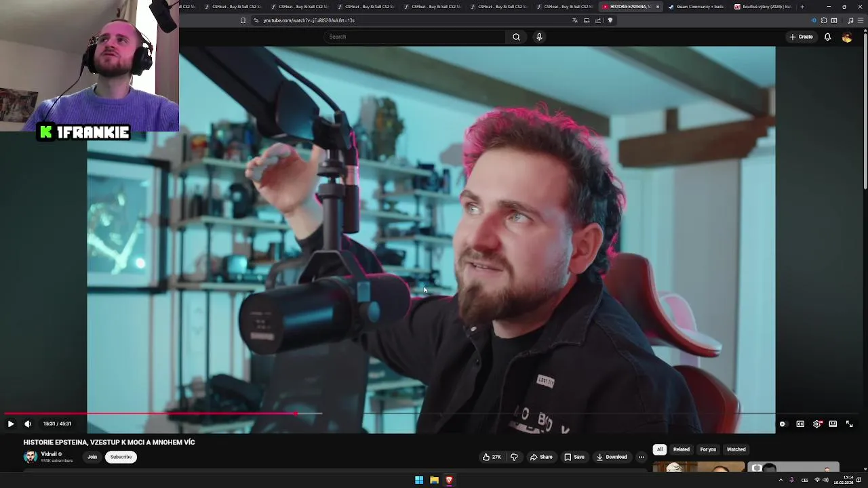Screen dimensions: 868x488
Task: Click the 15:31 / 45:31 time display
Action: pyautogui.click(x=57, y=424)
